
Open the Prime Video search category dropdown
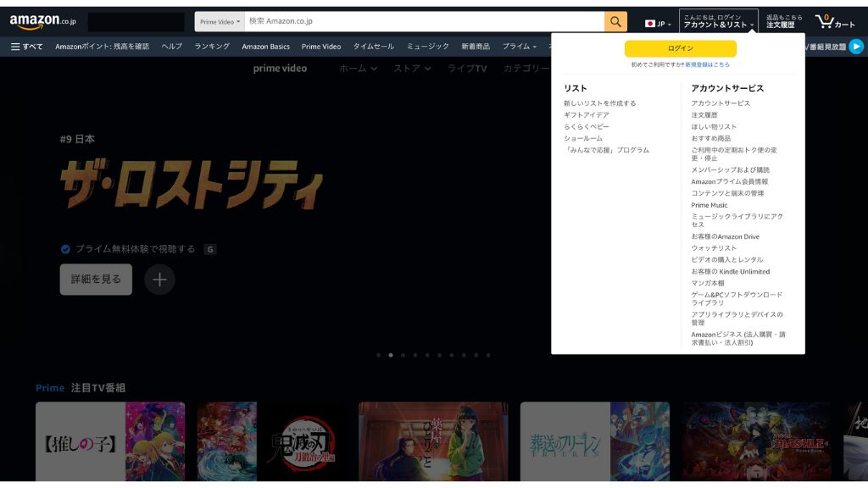[x=221, y=19]
